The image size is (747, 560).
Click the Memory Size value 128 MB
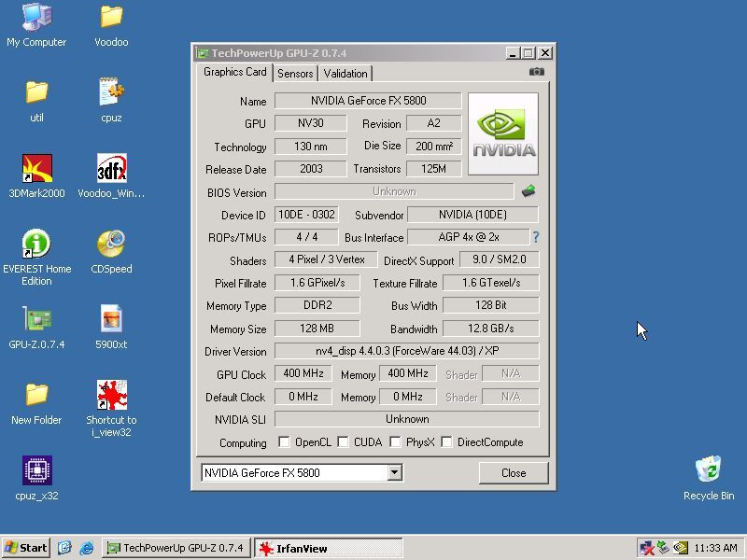click(317, 329)
